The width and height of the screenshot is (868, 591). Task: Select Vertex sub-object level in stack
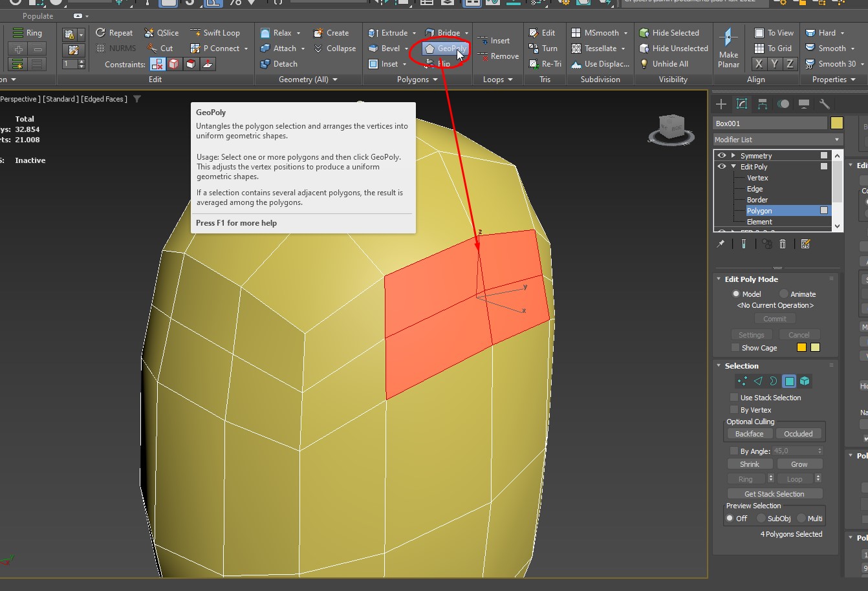point(757,178)
